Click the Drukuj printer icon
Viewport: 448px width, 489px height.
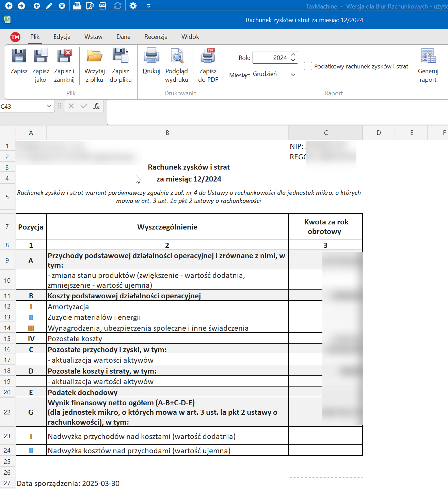(151, 56)
